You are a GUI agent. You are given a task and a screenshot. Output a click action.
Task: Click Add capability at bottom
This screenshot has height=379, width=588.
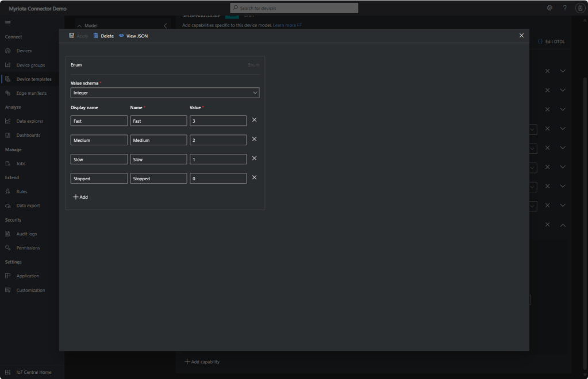click(202, 362)
